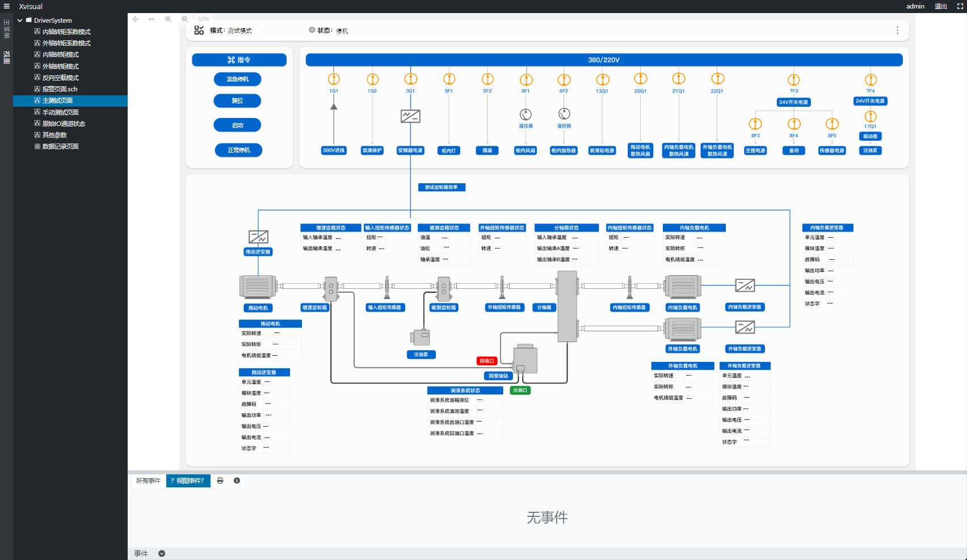
Task: Collapse the 事件 panel with chevron
Action: pyautogui.click(x=162, y=554)
